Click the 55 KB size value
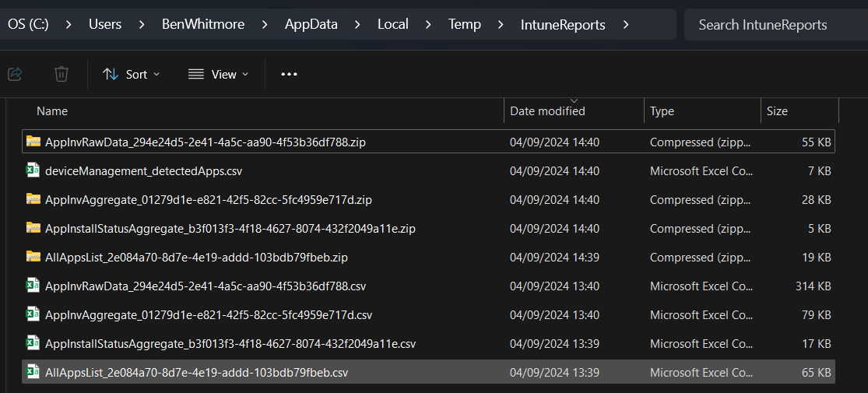The image size is (868, 393). 816,142
